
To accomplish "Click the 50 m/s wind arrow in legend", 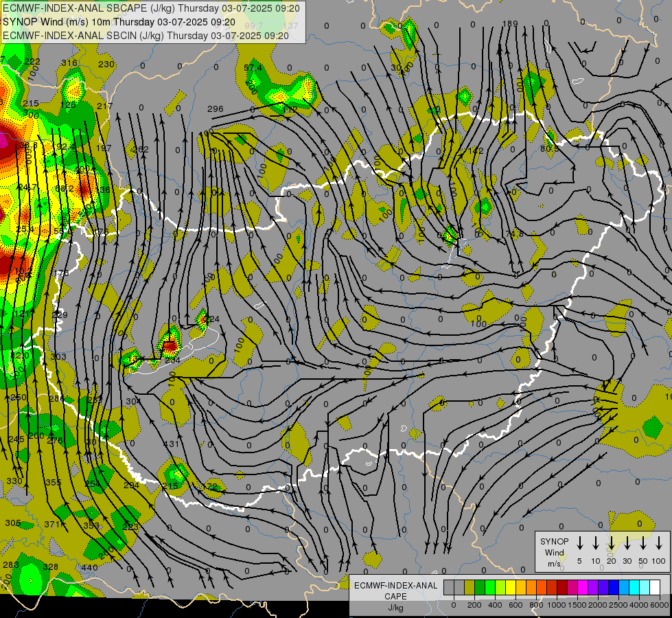I will [x=643, y=543].
